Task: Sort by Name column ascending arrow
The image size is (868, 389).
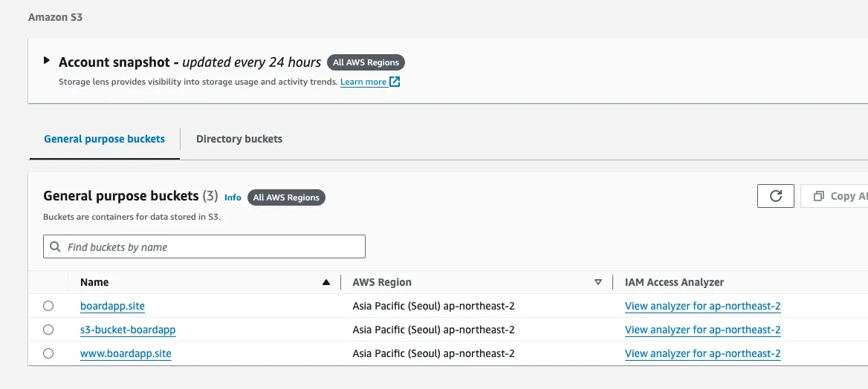Action: click(x=325, y=282)
